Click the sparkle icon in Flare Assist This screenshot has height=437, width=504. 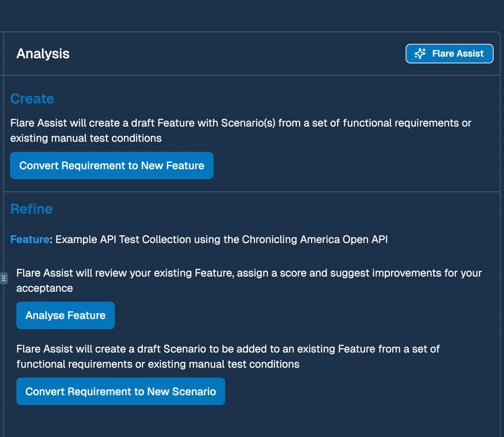point(420,53)
